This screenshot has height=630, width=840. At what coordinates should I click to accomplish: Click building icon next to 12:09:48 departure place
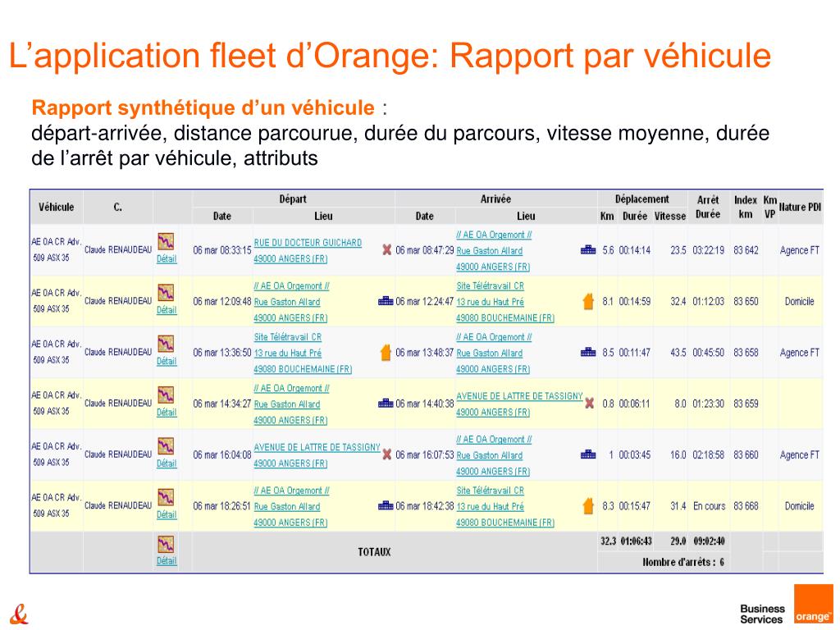pyautogui.click(x=386, y=301)
